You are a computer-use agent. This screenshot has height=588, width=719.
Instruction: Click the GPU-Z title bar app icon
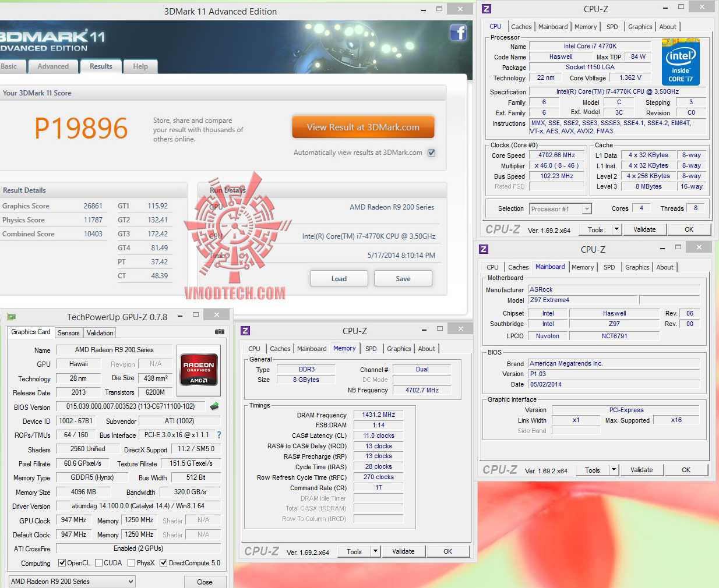coord(11,317)
